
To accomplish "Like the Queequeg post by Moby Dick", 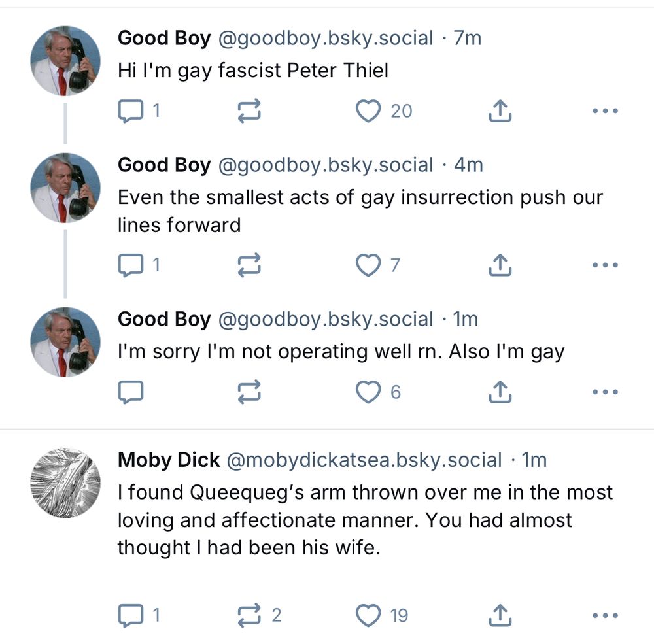I will point(369,613).
